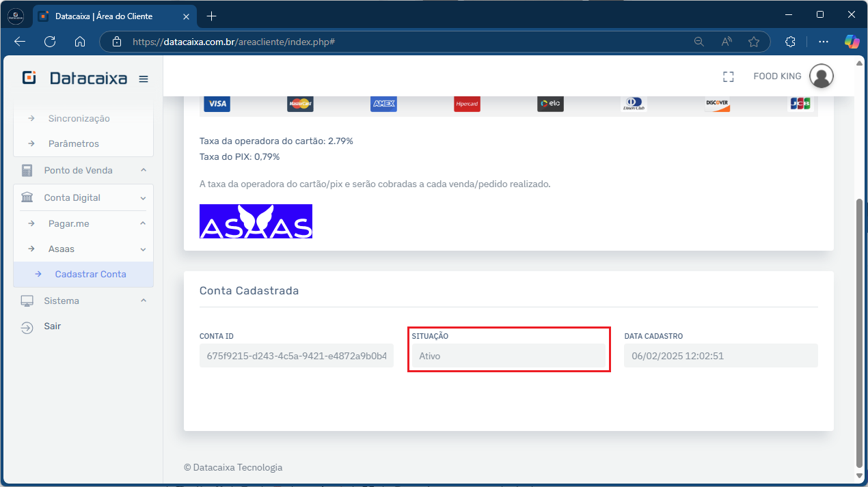Click the browser refresh icon

pos(50,42)
